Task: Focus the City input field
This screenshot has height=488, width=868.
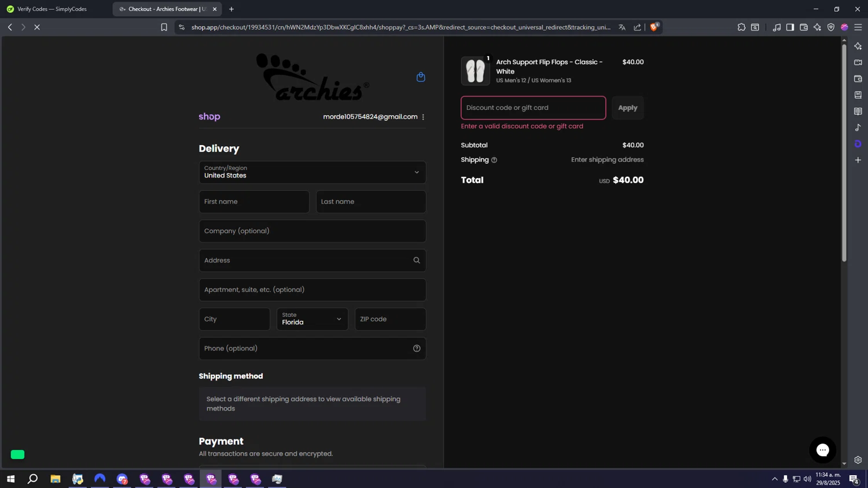Action: [234, 319]
